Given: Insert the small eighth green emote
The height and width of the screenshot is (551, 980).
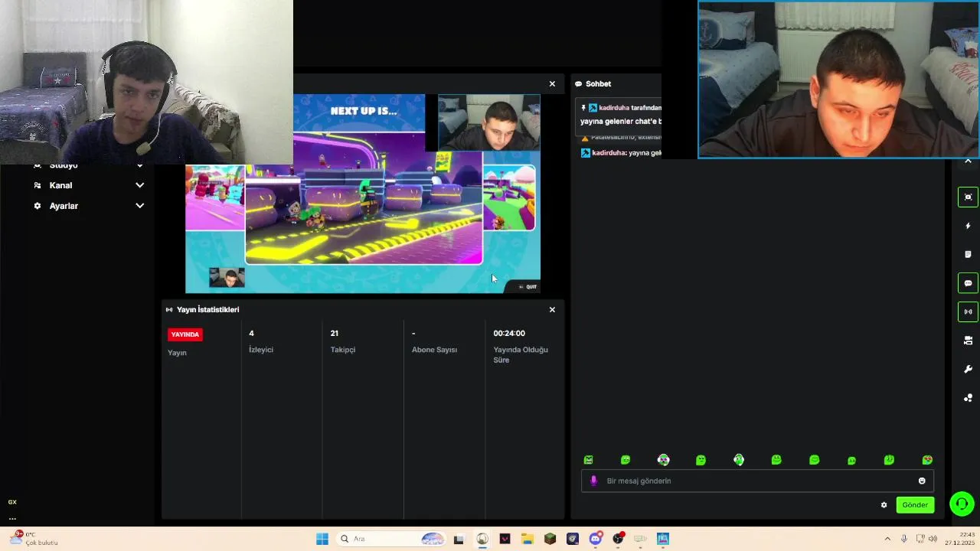Looking at the screenshot, I should 851,461.
